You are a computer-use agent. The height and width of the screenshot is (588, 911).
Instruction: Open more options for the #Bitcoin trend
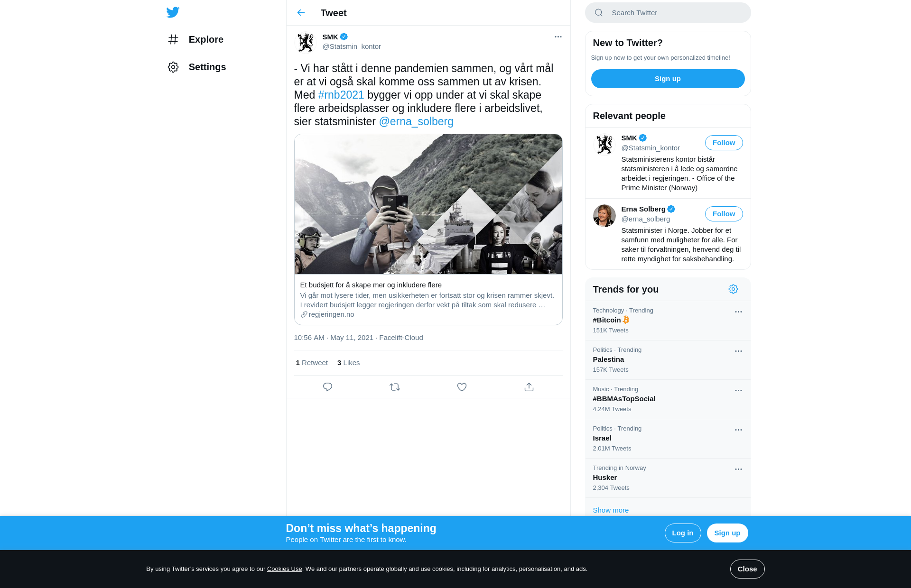click(x=738, y=312)
